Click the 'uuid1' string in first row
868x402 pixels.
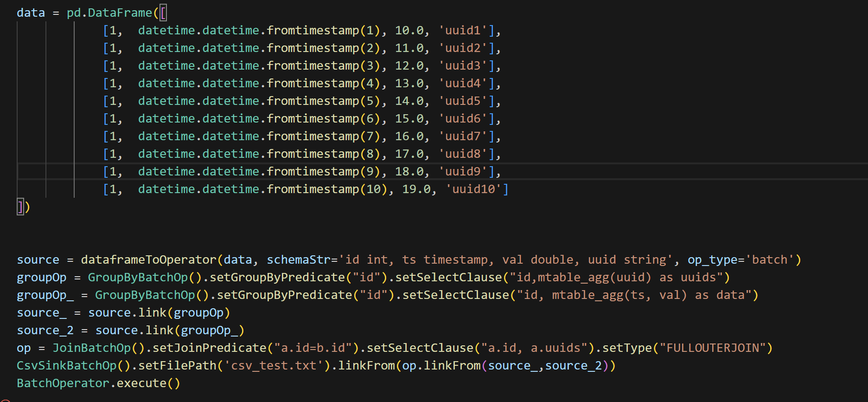463,31
